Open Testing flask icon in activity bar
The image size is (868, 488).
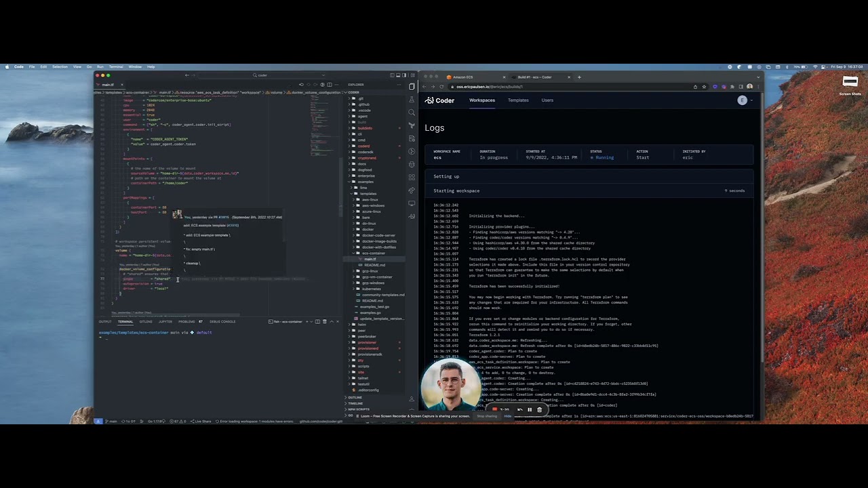click(412, 100)
